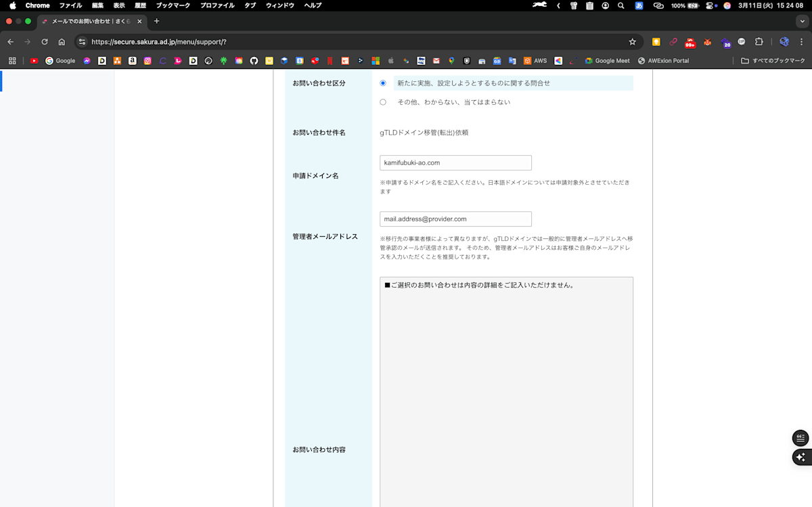Click the floating sparkle assistant button

pos(800,457)
